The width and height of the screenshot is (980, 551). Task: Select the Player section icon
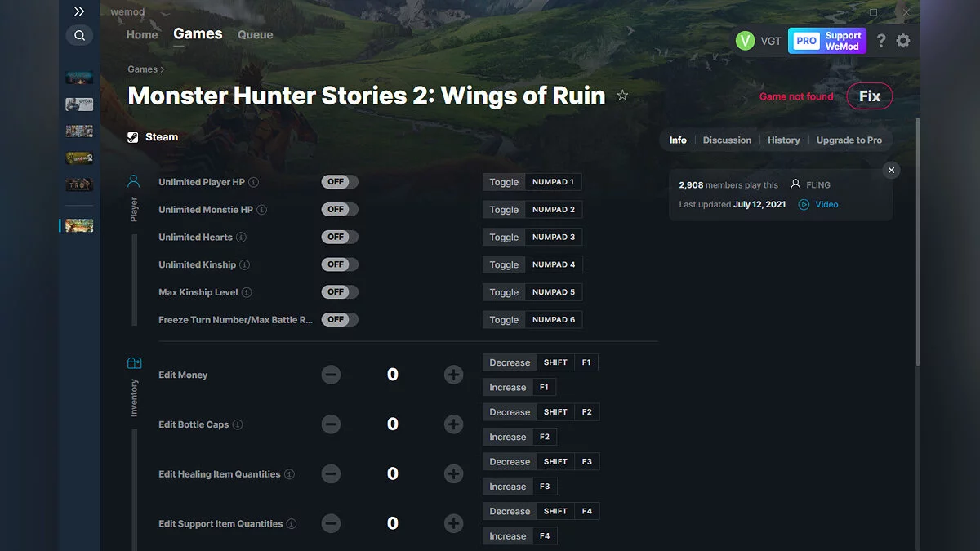point(133,181)
